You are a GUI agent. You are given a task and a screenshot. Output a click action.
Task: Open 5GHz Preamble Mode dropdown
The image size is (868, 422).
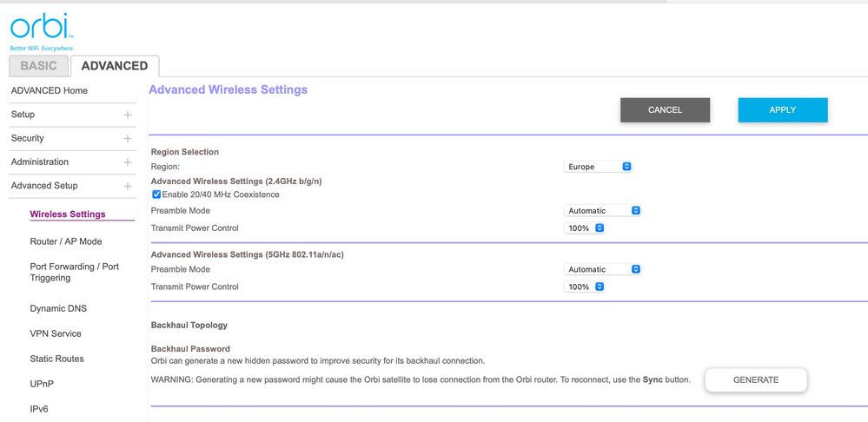coord(602,270)
